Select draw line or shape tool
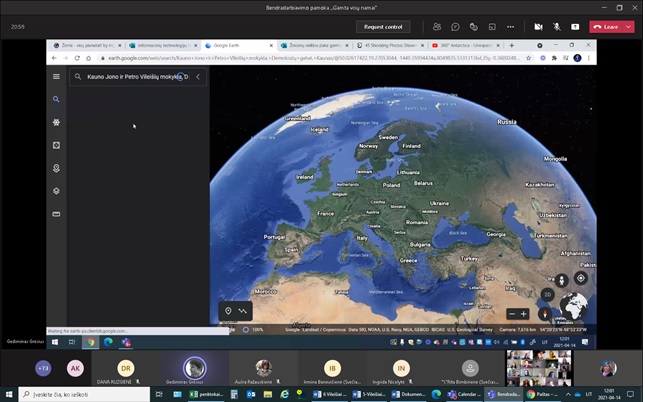 [x=243, y=311]
